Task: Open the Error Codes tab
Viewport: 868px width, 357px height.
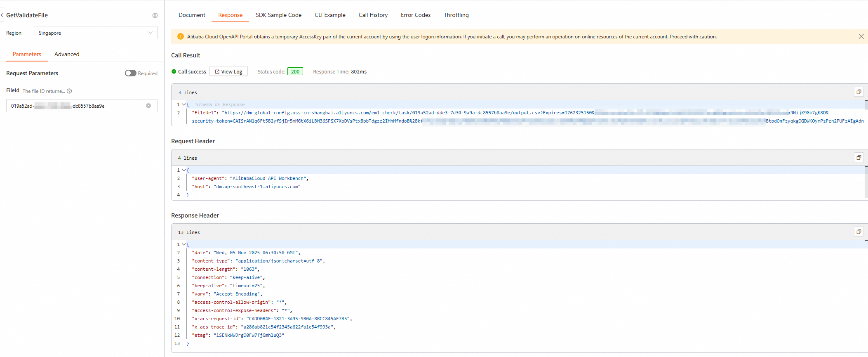Action: pyautogui.click(x=415, y=15)
